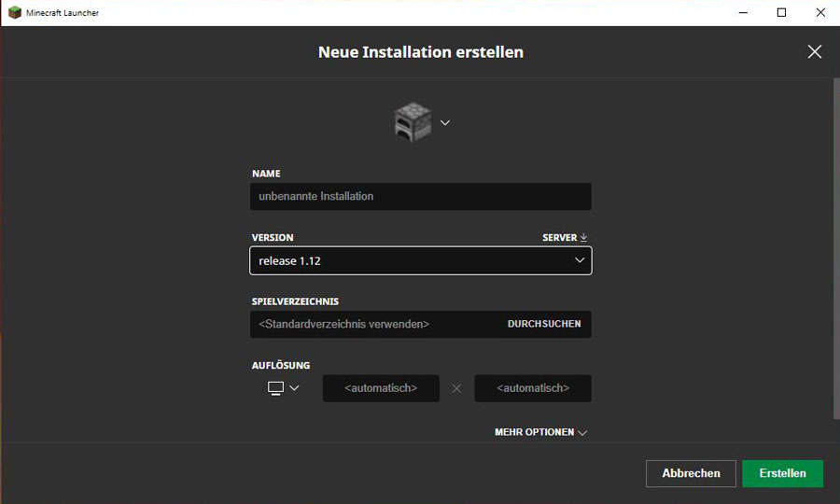Click the green Erstellen button

coord(782,473)
